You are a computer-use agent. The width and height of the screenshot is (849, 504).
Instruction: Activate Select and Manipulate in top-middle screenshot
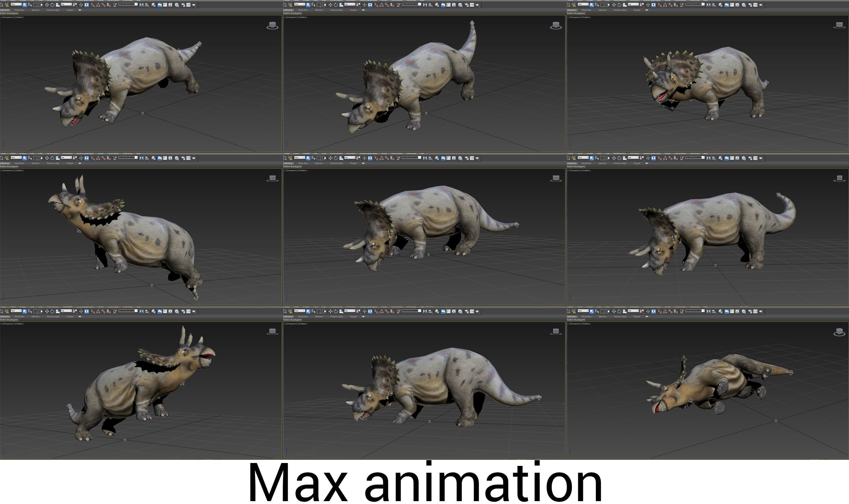[x=365, y=5]
